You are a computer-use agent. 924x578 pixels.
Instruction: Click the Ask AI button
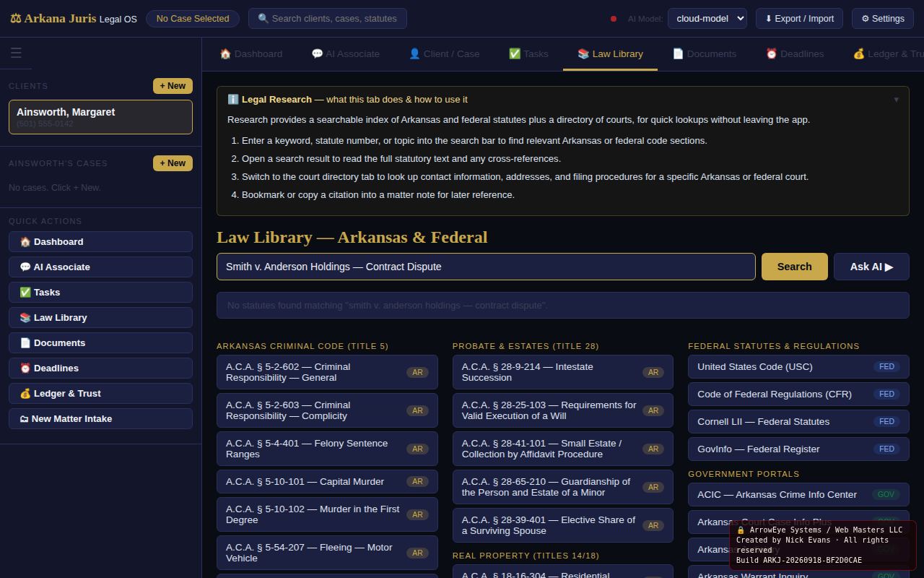tap(871, 267)
